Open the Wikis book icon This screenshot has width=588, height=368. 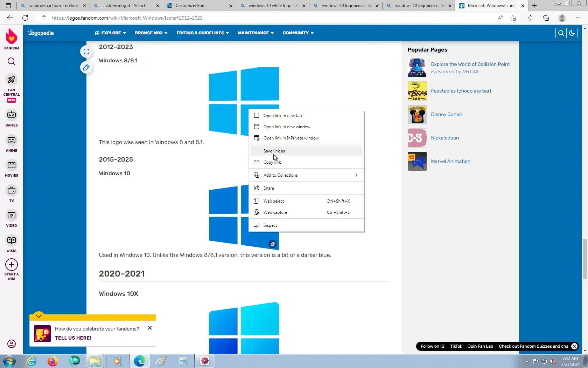(x=12, y=240)
